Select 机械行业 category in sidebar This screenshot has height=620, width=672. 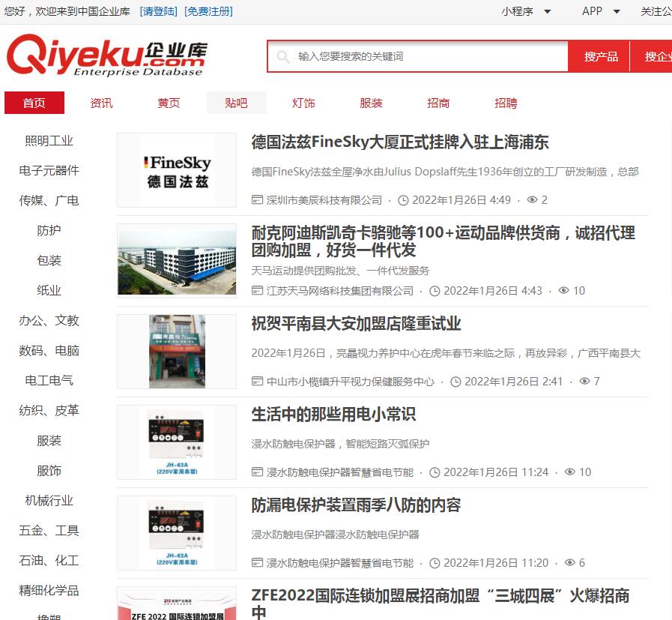point(49,501)
